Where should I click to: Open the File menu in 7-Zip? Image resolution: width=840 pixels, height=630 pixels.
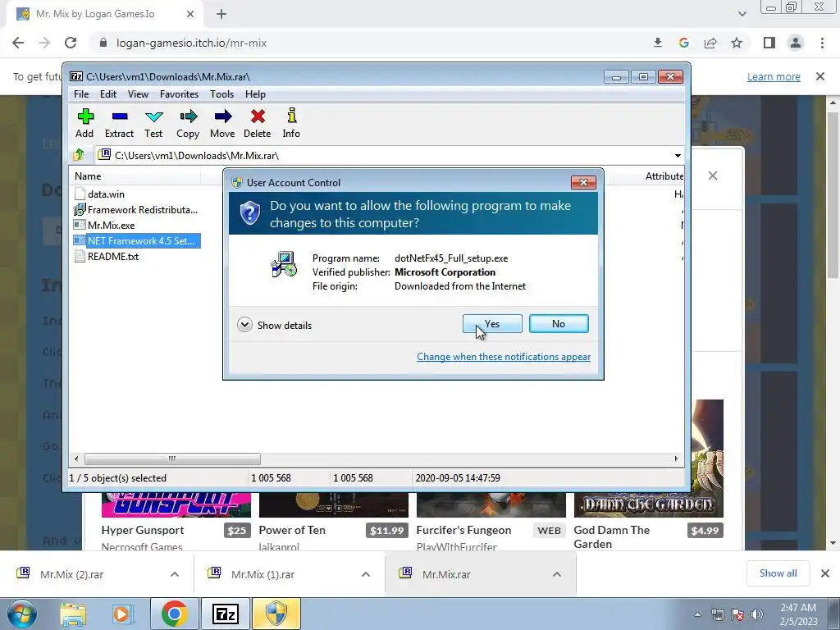(x=81, y=94)
